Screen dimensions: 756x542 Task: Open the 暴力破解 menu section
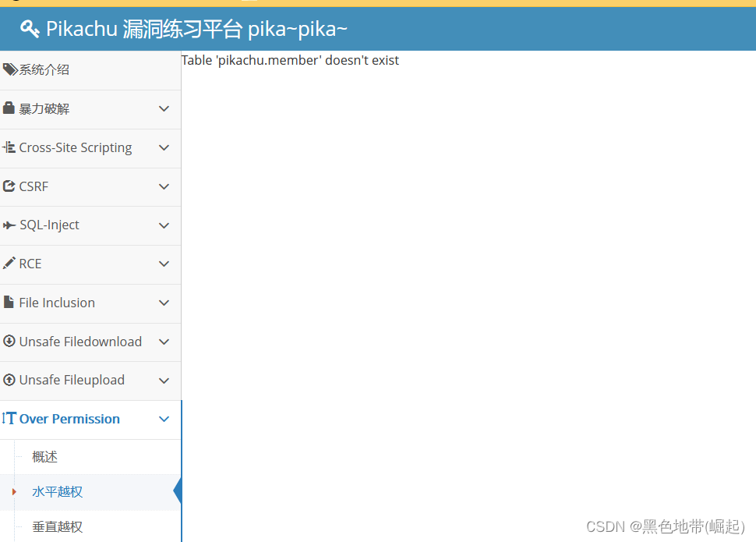point(90,109)
